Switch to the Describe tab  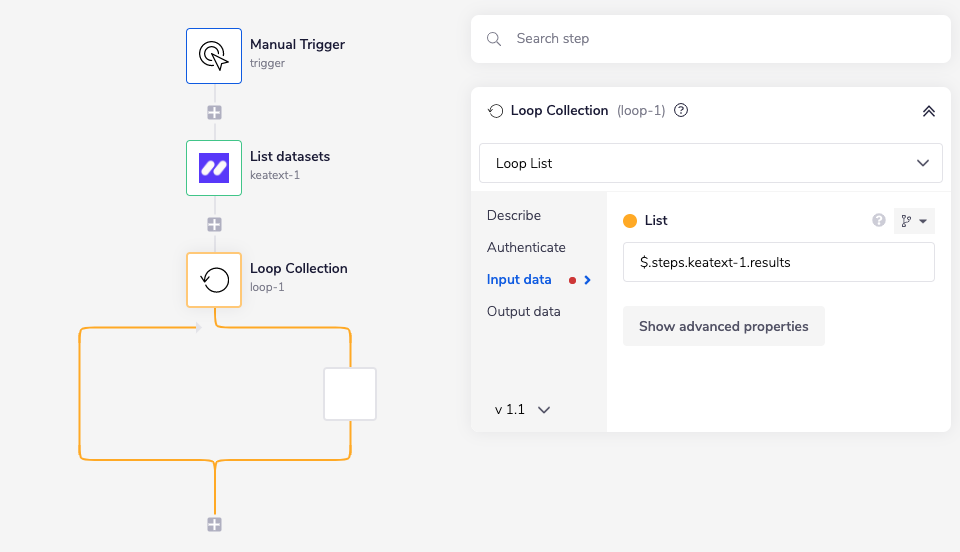pos(514,216)
